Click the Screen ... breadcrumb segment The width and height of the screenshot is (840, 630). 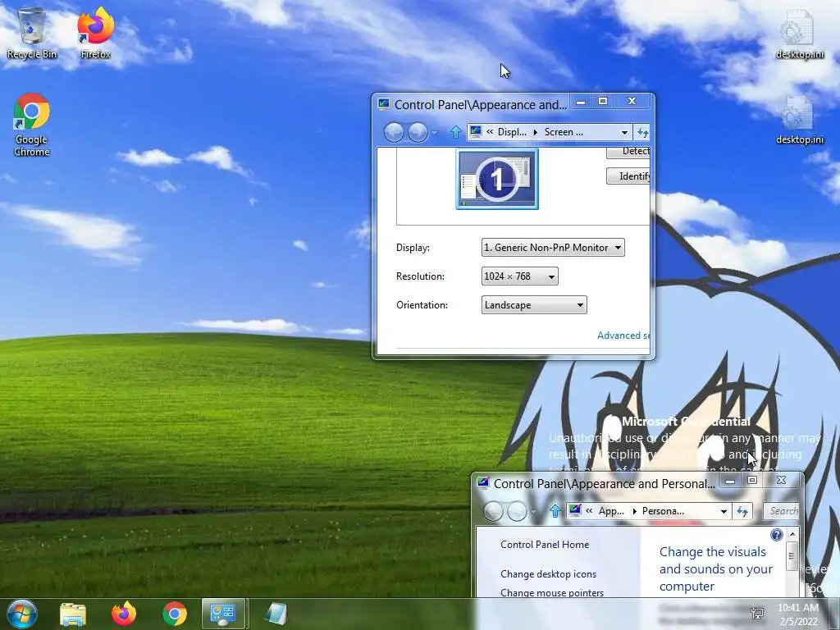(564, 132)
